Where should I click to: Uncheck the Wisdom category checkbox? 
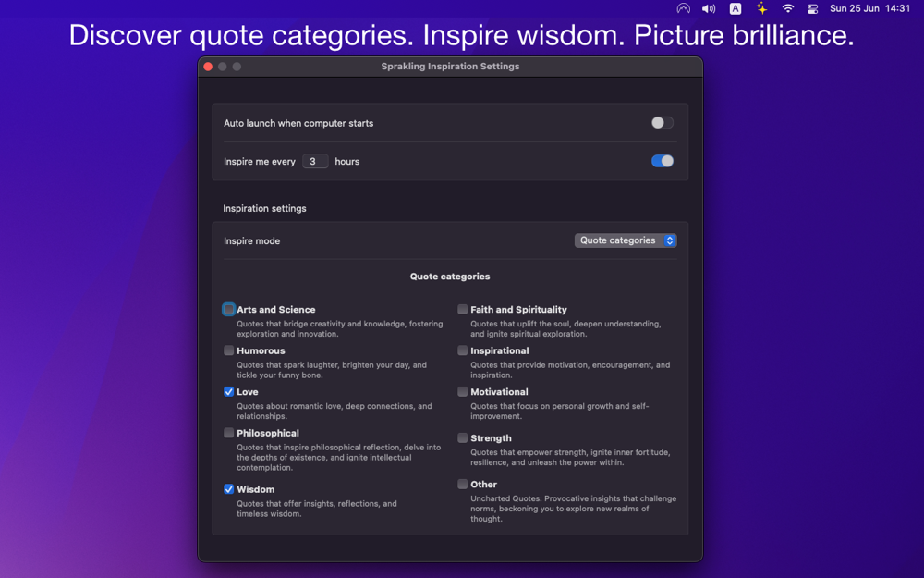pos(228,489)
